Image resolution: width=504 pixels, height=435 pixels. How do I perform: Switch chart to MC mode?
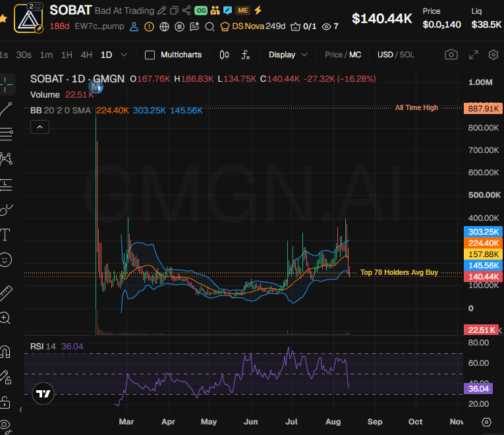tap(355, 55)
